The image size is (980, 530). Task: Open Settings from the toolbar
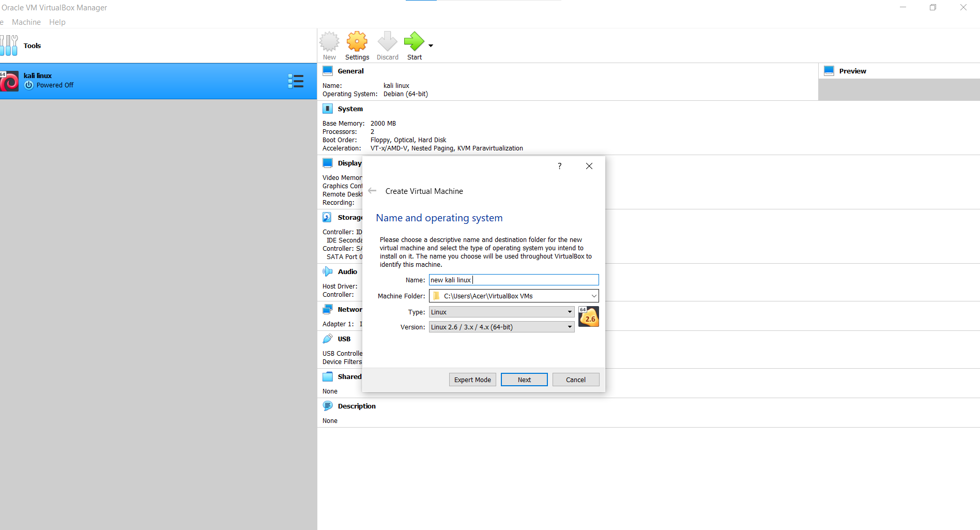click(357, 46)
